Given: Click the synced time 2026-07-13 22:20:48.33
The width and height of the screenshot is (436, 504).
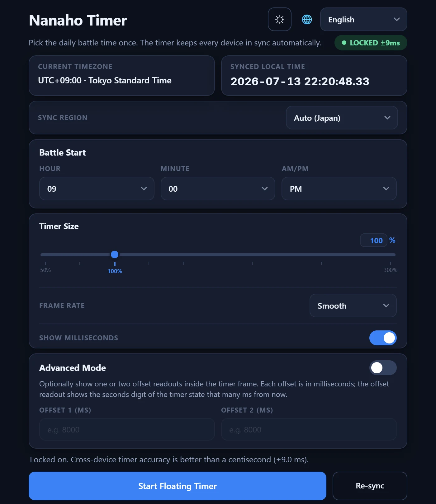Looking at the screenshot, I should [300, 82].
